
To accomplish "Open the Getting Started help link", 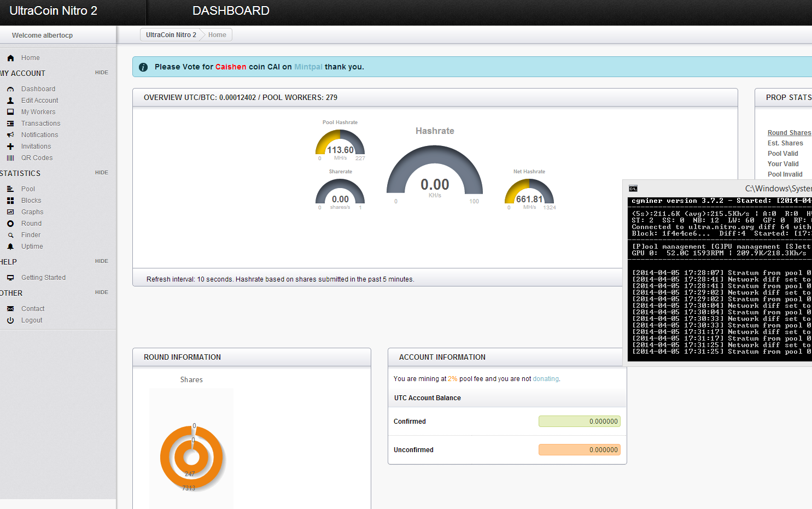I will point(43,278).
